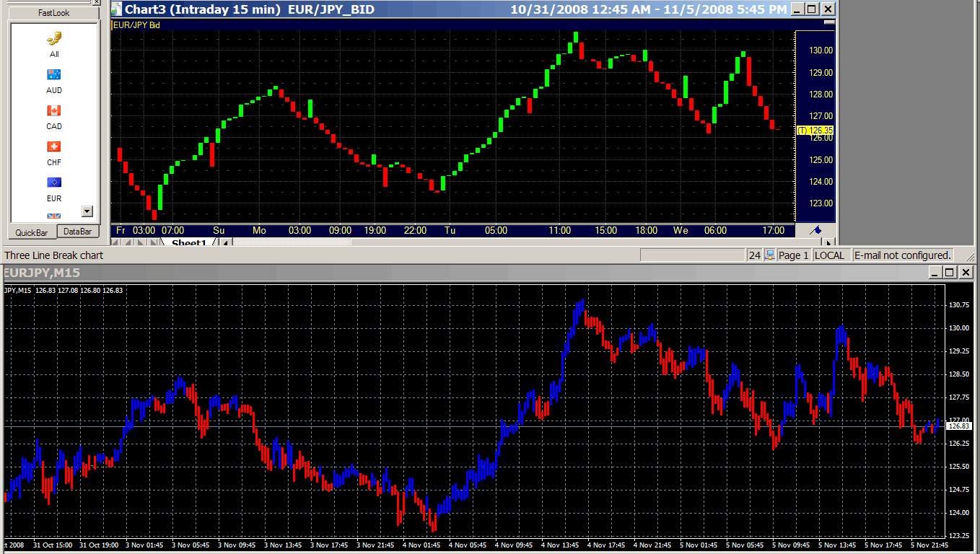Screen dimensions: 980x554
Task: Click the '5 Nov 21:45' time axis label
Action: [x=928, y=545]
